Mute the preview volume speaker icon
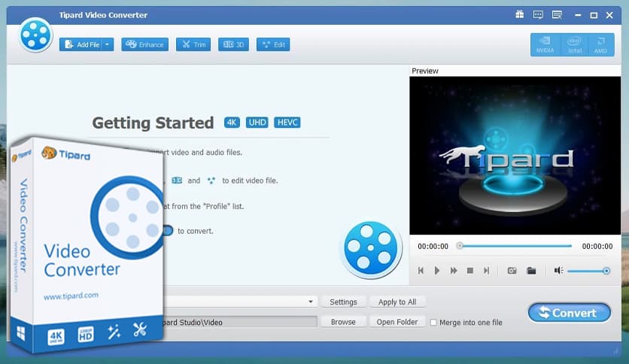629x364 pixels. tap(558, 271)
